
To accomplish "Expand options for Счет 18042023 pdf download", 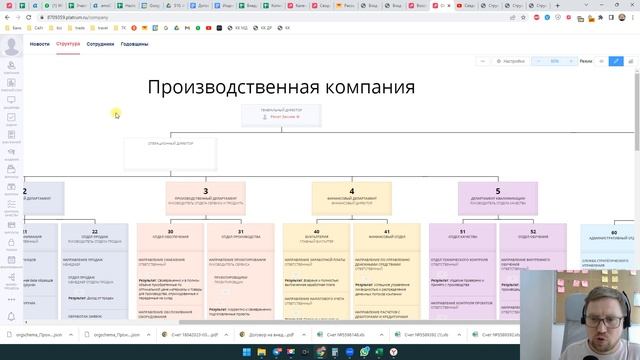I will pos(226,335).
